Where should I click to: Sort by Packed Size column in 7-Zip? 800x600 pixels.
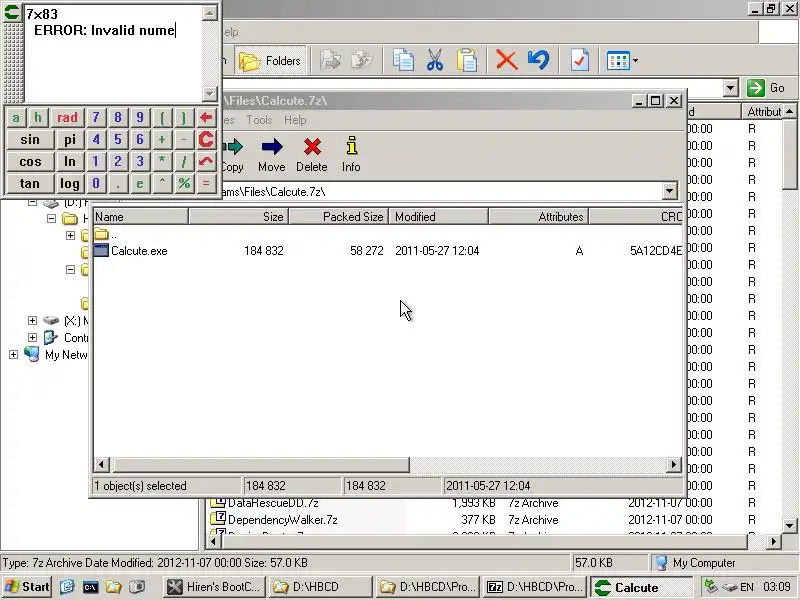click(x=338, y=217)
